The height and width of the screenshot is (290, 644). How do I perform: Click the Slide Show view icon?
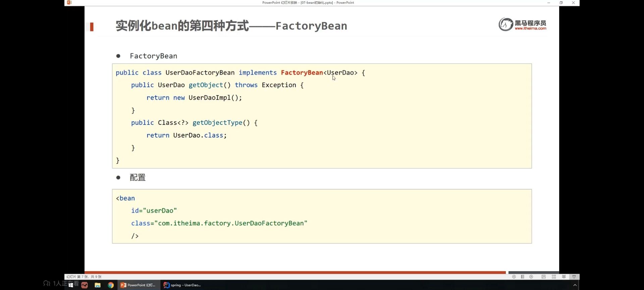point(574,277)
